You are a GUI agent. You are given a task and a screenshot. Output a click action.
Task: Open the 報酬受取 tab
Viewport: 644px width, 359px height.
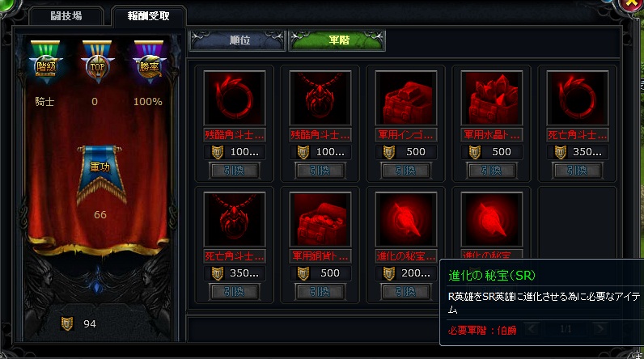coord(148,16)
